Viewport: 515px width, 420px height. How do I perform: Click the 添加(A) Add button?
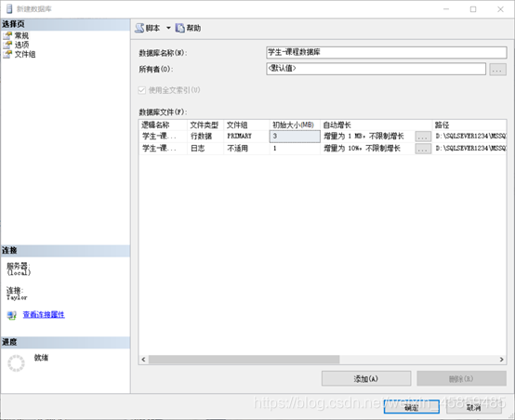tap(366, 378)
